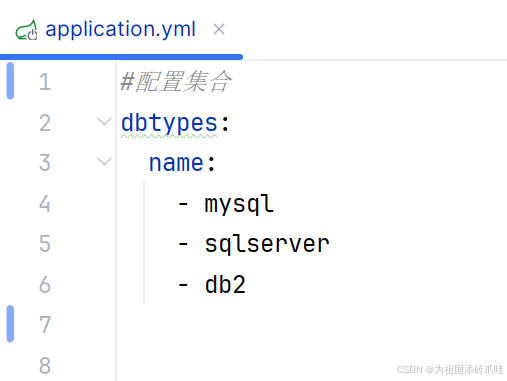Click line number 1 in the gutter
This screenshot has height=381, width=507.
[45, 82]
